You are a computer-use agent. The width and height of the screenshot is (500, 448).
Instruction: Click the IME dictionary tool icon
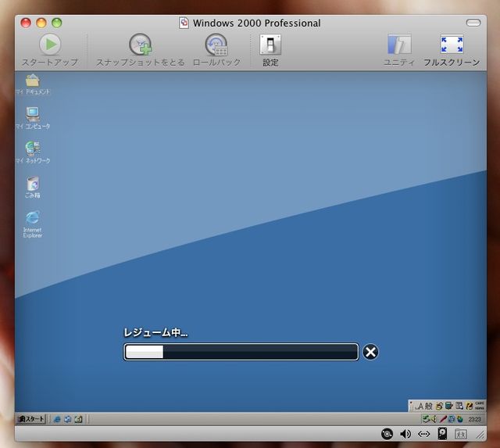[x=449, y=407]
